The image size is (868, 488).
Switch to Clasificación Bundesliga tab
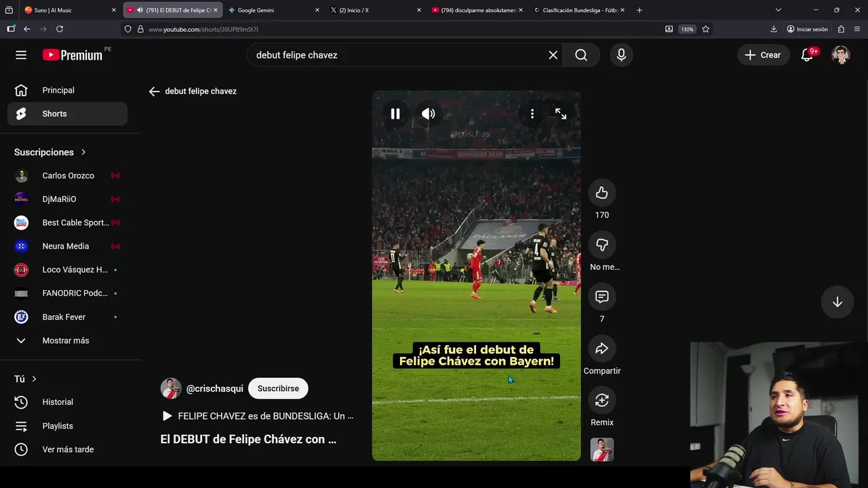coord(580,10)
